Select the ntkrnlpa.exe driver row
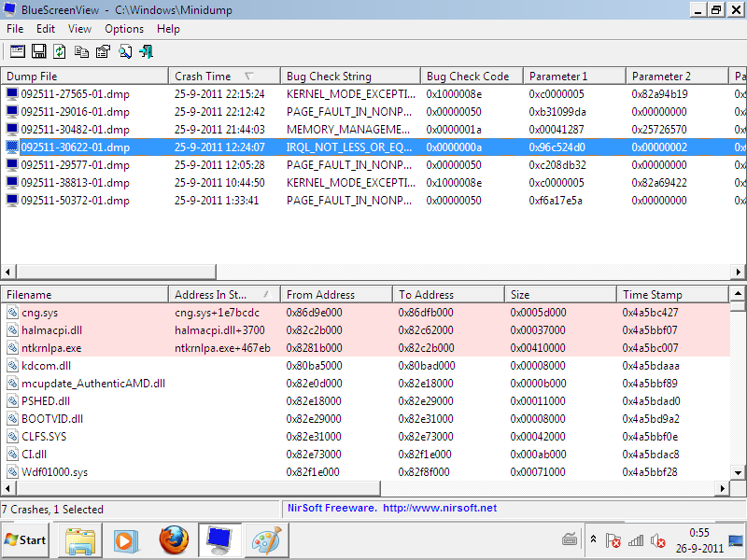This screenshot has width=747, height=560. click(x=365, y=348)
